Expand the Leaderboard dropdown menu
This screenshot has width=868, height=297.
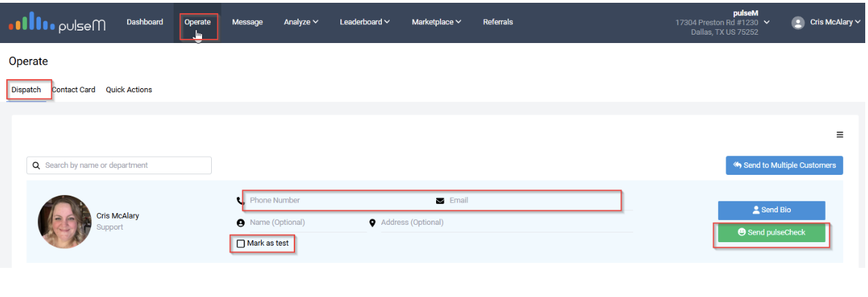365,22
